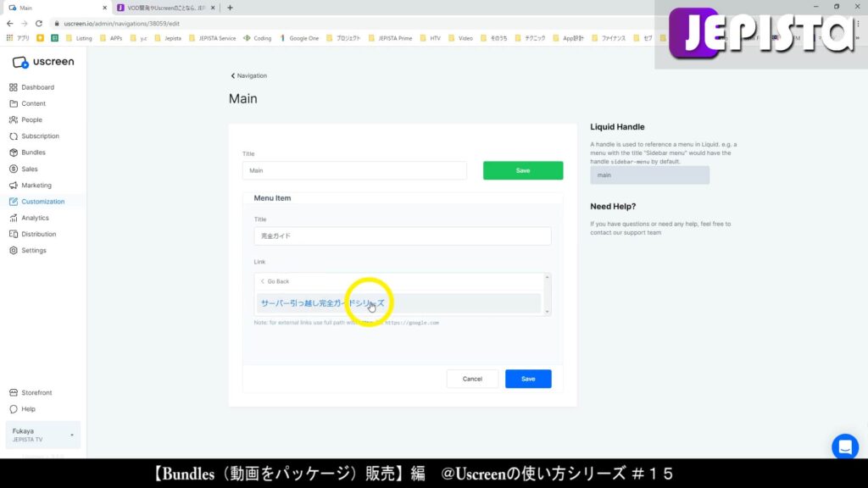Click browser back arrow
Image resolution: width=868 pixels, height=488 pixels.
pyautogui.click(x=10, y=24)
